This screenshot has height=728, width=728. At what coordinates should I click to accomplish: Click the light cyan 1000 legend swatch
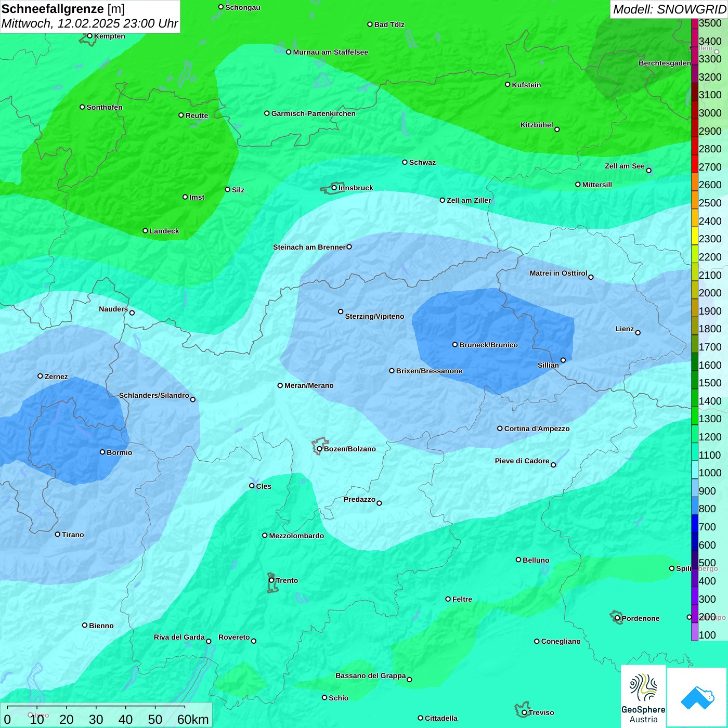tap(695, 470)
